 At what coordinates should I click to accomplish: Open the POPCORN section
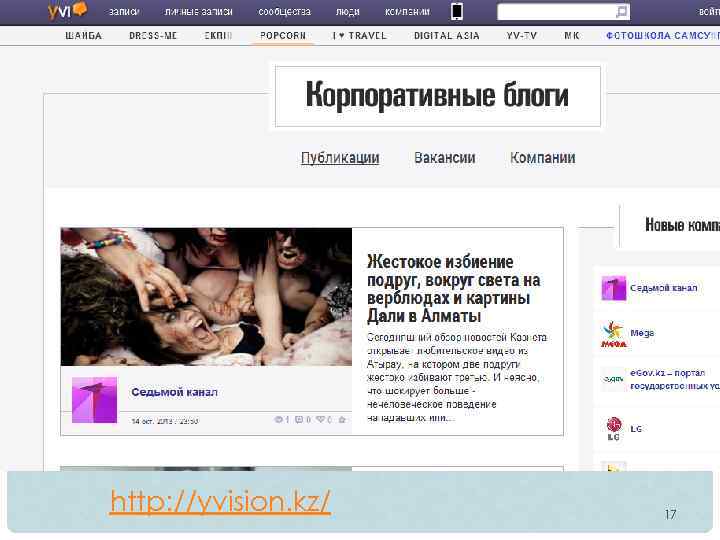(x=282, y=36)
